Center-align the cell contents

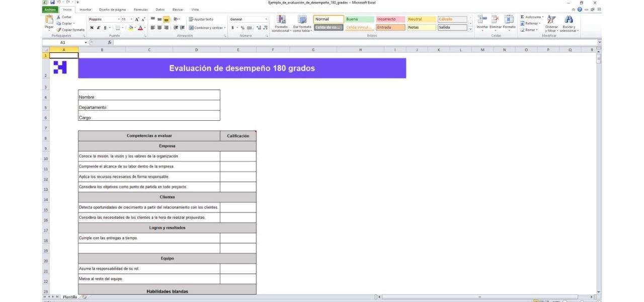coord(159,27)
